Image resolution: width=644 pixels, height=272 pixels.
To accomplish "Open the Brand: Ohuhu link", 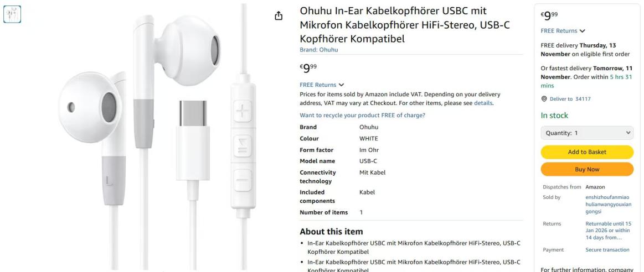I will (319, 50).
